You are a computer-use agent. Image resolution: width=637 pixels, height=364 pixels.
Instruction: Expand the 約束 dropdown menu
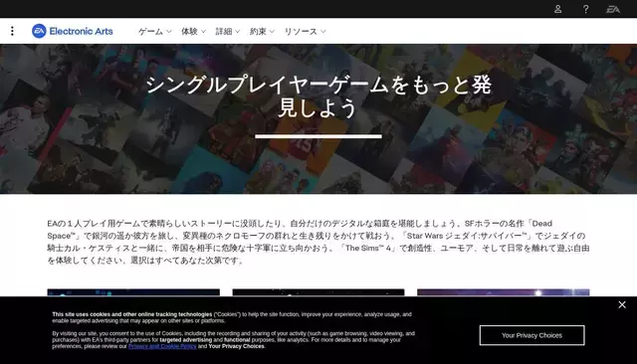click(x=262, y=31)
